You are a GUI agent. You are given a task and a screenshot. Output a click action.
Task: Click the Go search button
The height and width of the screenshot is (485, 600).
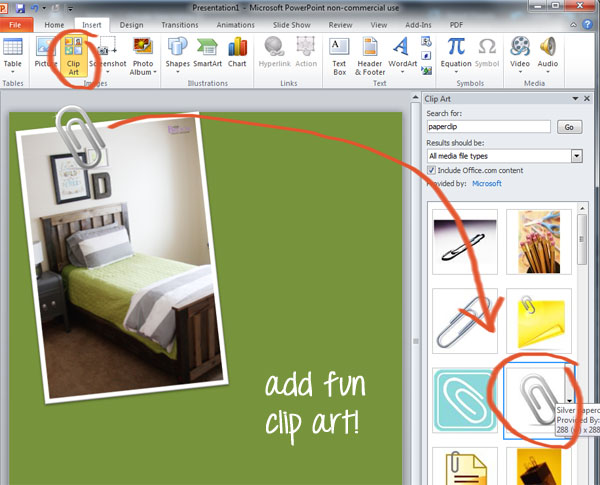point(569,127)
